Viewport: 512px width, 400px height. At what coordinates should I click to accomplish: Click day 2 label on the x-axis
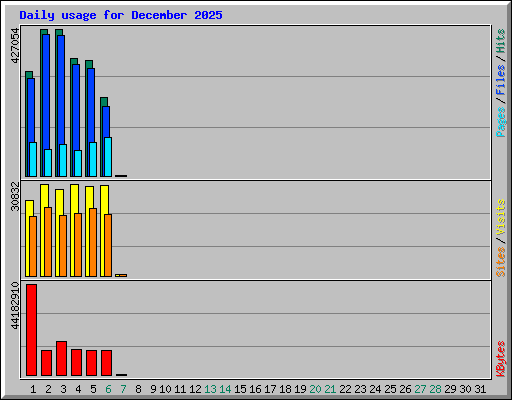tap(48, 389)
